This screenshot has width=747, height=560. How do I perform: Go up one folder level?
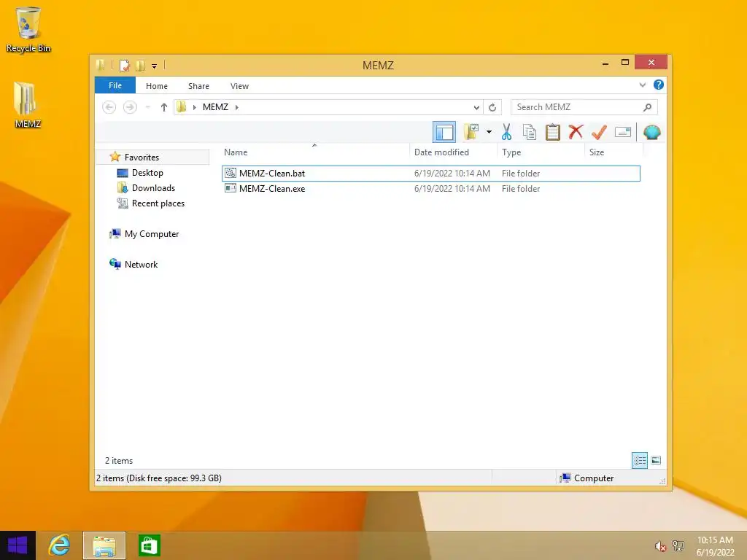coord(164,107)
